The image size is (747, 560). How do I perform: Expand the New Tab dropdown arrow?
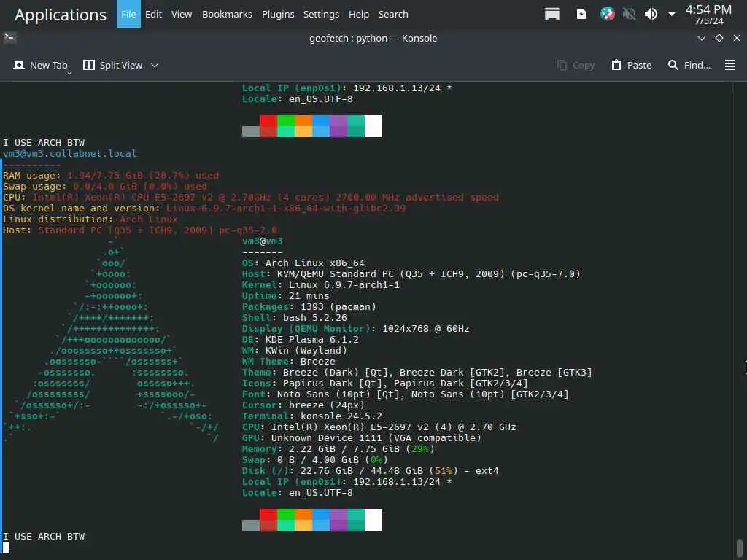point(69,73)
